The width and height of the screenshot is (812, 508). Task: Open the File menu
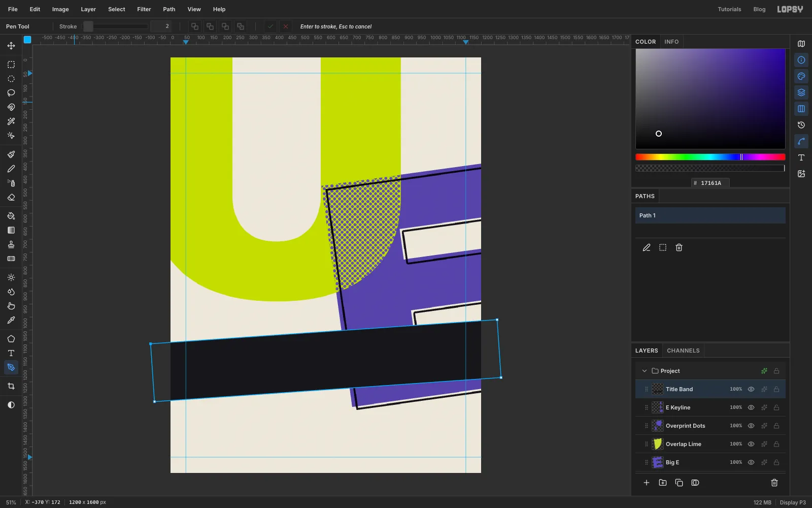pyautogui.click(x=13, y=9)
